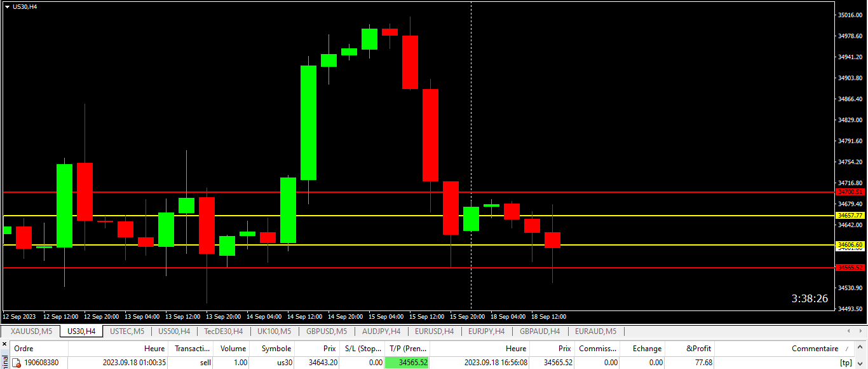Viewport: 868px width, 369px height.
Task: Click the 15 Sep 20:00 time axis label
Action: [467, 316]
